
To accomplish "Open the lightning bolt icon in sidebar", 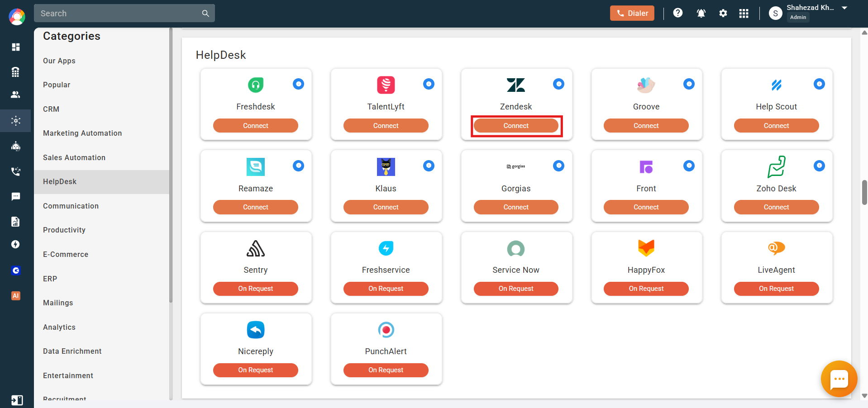I will tap(16, 244).
